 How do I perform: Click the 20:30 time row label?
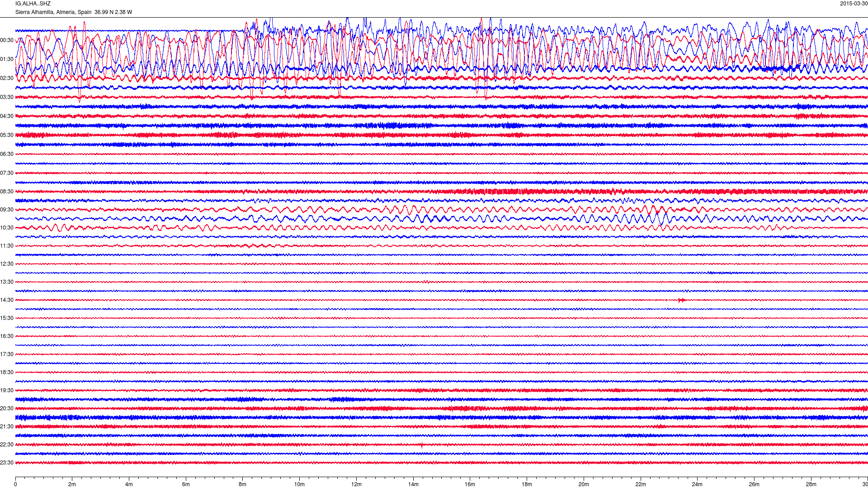[7, 408]
